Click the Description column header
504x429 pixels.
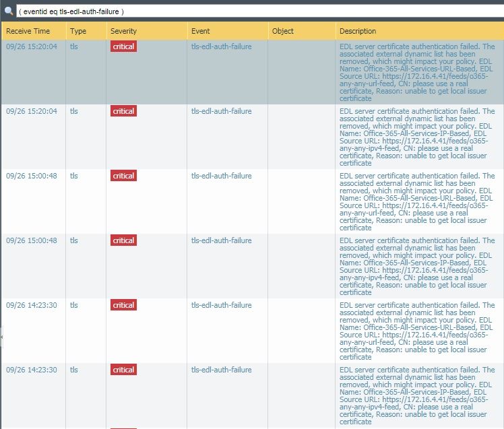pos(358,31)
